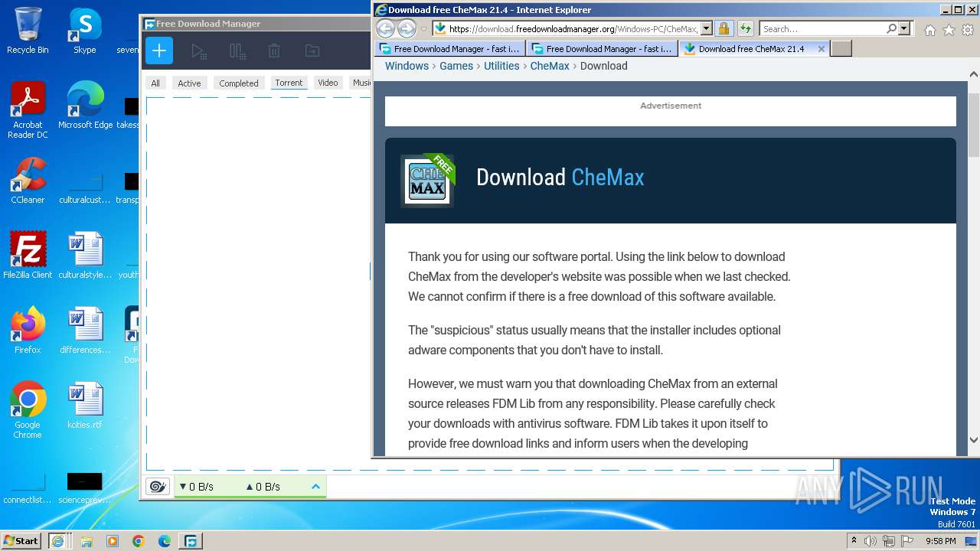Switch to first Free Download Manager tab
Screen dimensions: 980x551
pos(449,48)
